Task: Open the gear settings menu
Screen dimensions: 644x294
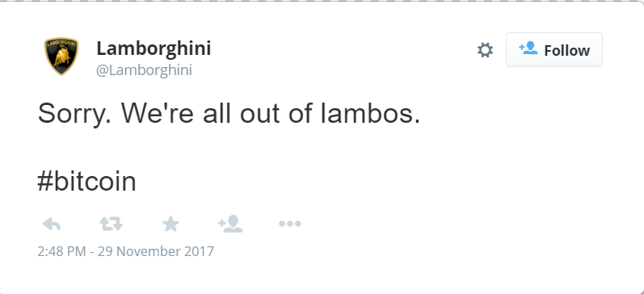Action: [485, 50]
